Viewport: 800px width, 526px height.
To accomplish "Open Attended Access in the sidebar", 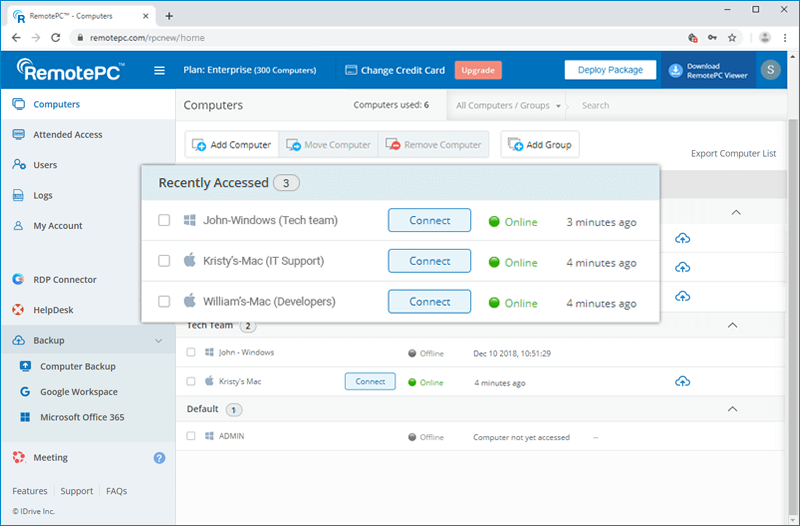I will coord(67,135).
